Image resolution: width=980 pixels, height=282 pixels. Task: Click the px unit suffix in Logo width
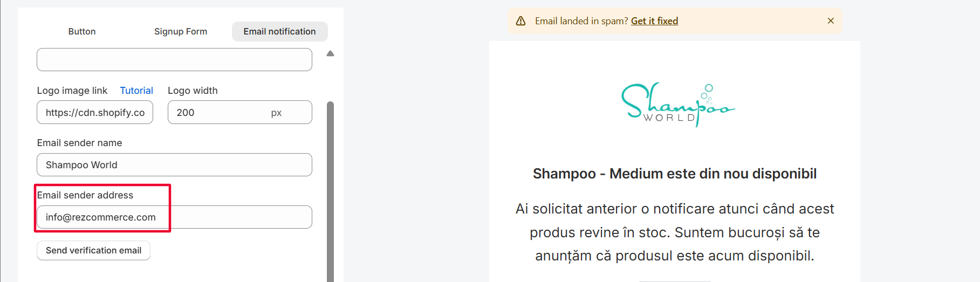(x=276, y=113)
